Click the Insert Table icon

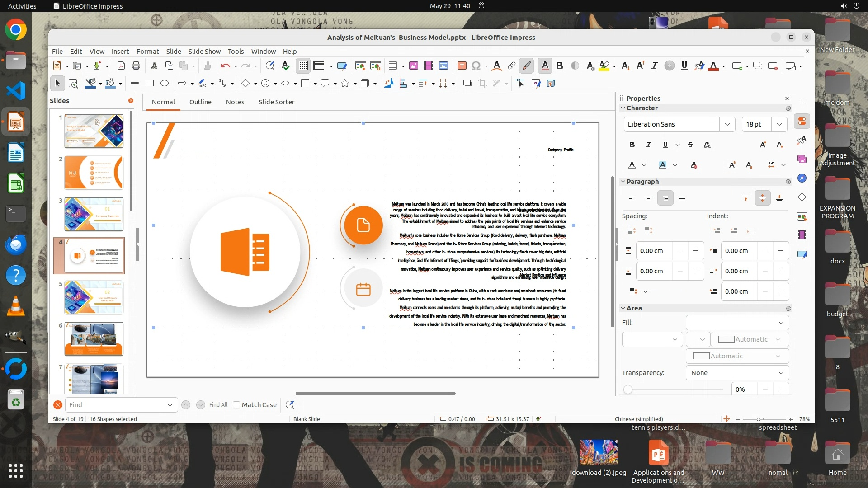[x=392, y=66]
